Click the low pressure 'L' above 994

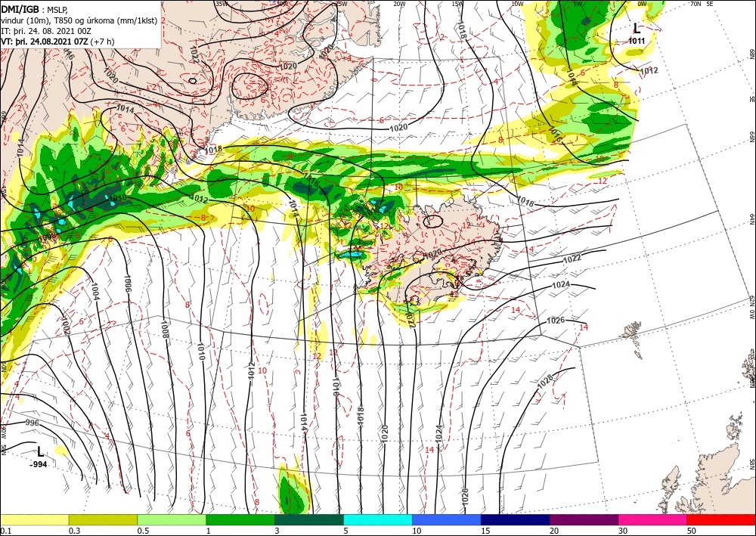pos(41,451)
